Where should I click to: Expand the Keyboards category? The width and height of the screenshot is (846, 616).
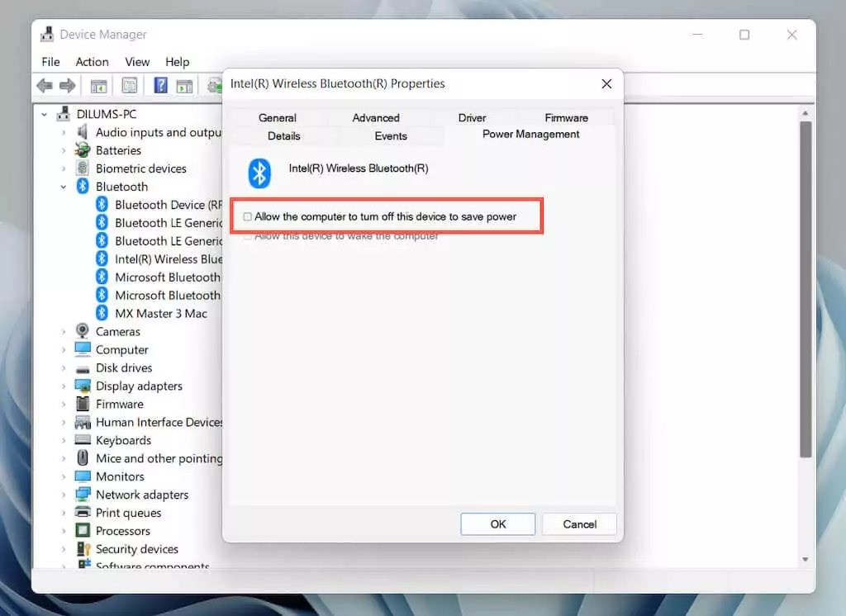(64, 440)
